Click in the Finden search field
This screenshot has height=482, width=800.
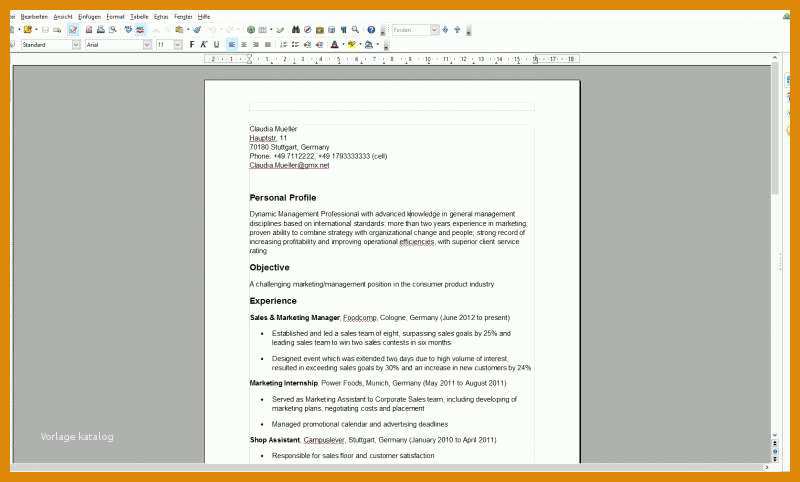pos(411,30)
